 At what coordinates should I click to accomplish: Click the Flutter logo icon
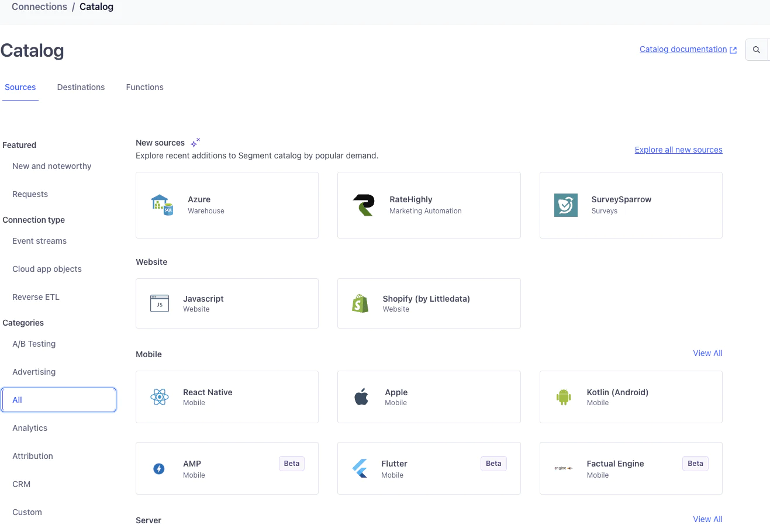(x=360, y=468)
